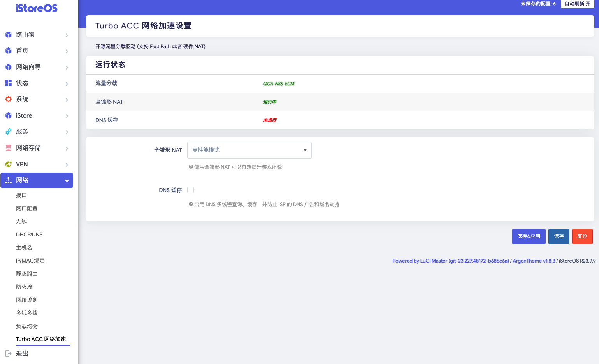The height and width of the screenshot is (364, 599).
Task: Click the VPN globe icon
Action: pyautogui.click(x=9, y=164)
